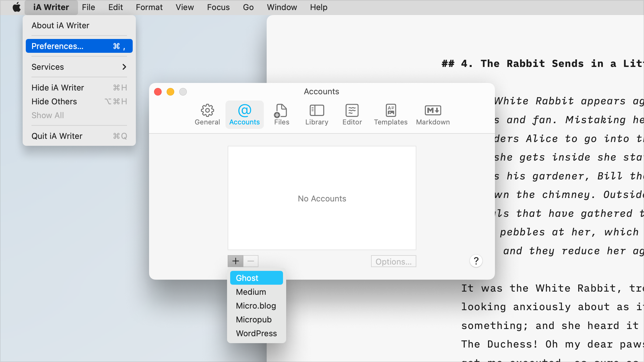Choose Hide iA Writer
This screenshot has height=362, width=644.
79,88
